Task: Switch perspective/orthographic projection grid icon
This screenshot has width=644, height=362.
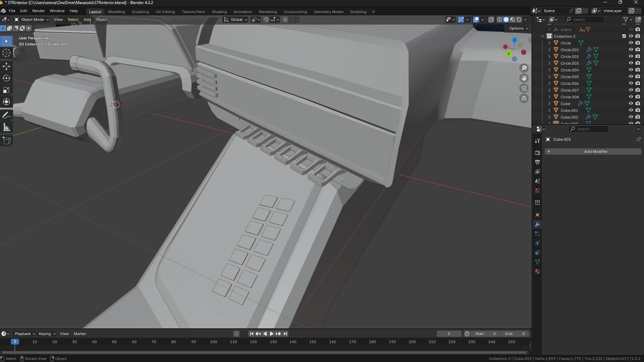Action: click(524, 98)
